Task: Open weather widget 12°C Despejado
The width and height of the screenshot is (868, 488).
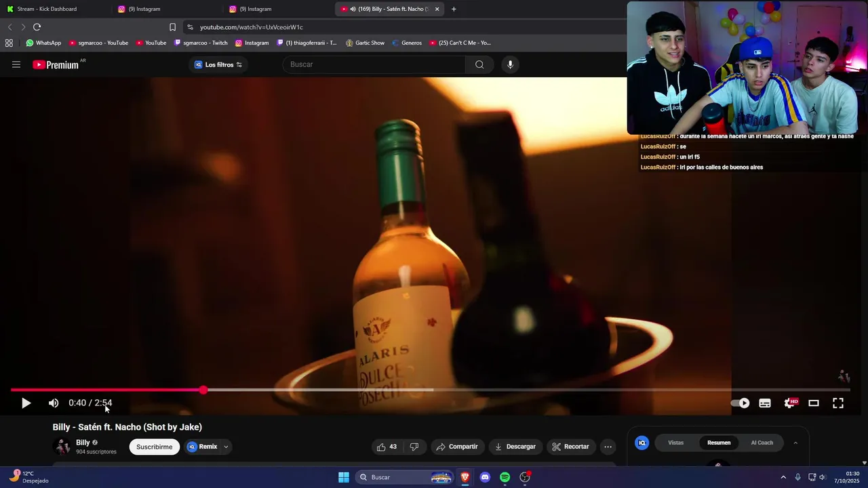Action: click(x=28, y=477)
